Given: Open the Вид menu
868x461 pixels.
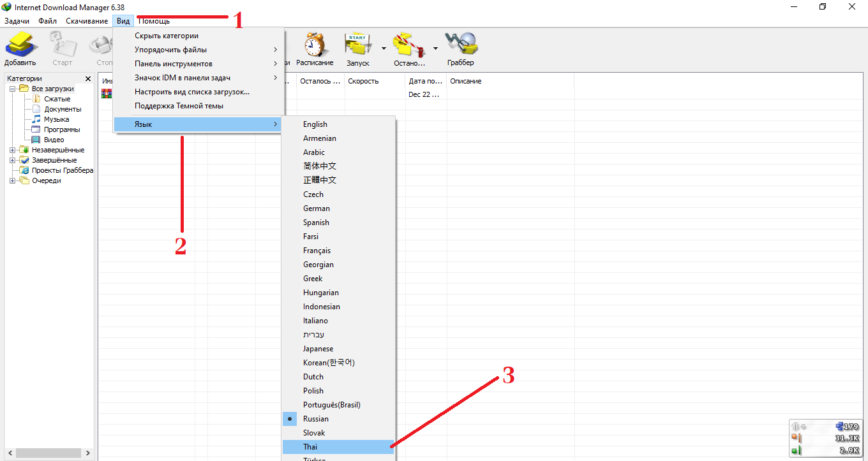Looking at the screenshot, I should click(x=123, y=21).
